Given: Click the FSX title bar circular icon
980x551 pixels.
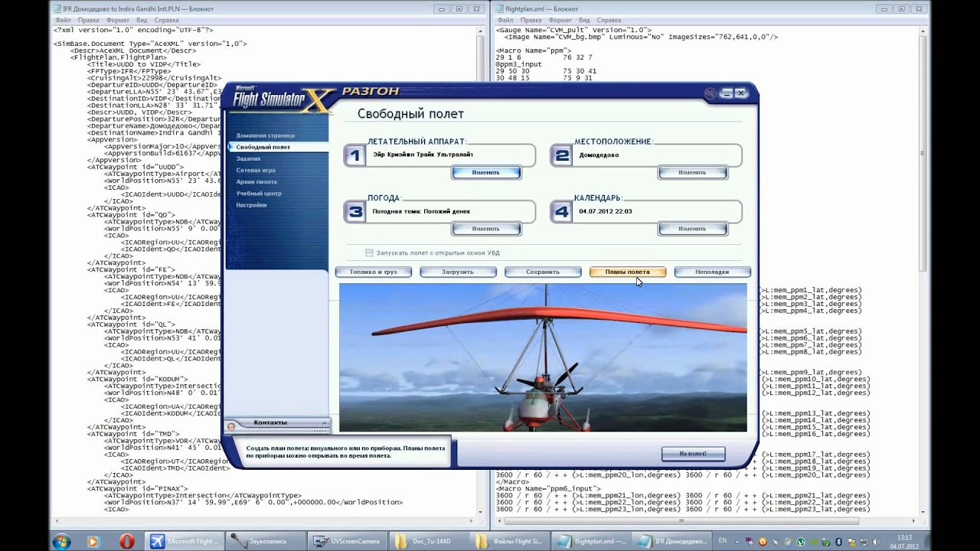Looking at the screenshot, I should (x=710, y=93).
